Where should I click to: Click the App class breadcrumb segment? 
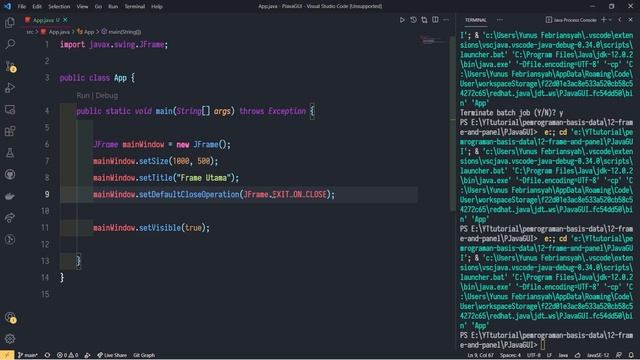click(86, 31)
